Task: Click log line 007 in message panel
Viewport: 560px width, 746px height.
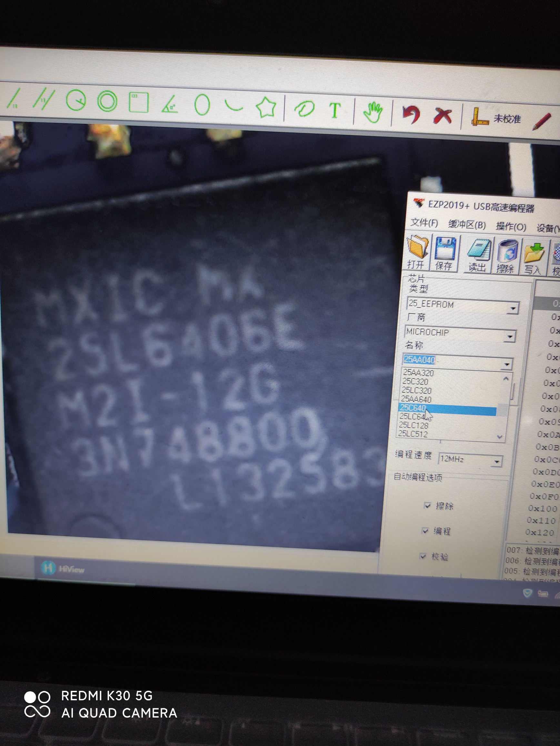Action: [533, 551]
